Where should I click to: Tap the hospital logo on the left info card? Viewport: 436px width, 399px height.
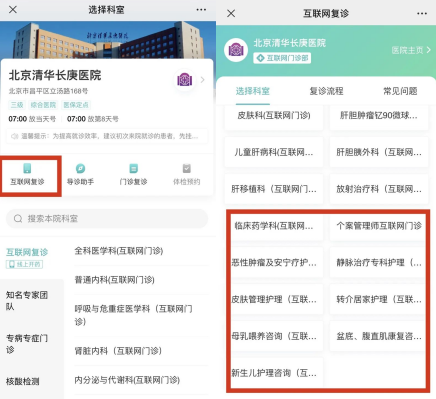click(x=185, y=80)
